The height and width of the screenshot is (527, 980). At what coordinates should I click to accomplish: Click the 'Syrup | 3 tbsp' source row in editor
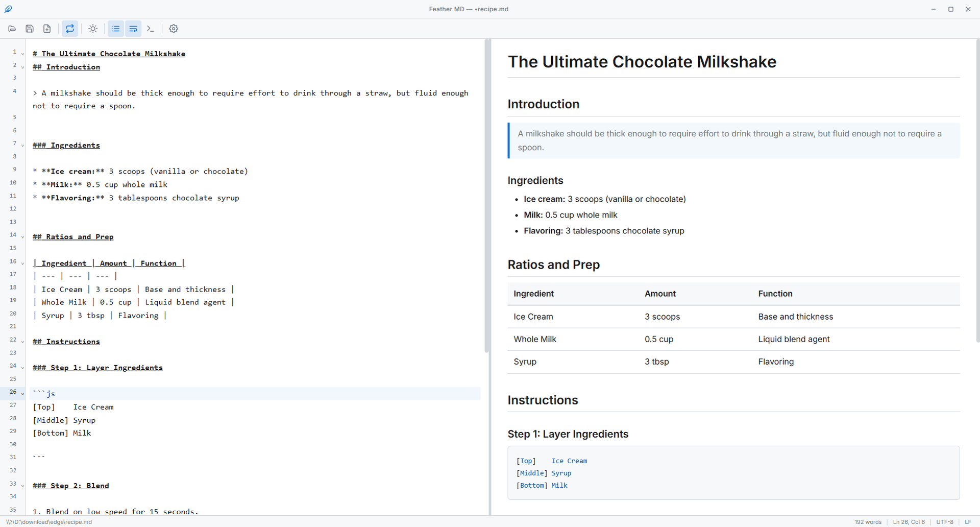(x=100, y=316)
